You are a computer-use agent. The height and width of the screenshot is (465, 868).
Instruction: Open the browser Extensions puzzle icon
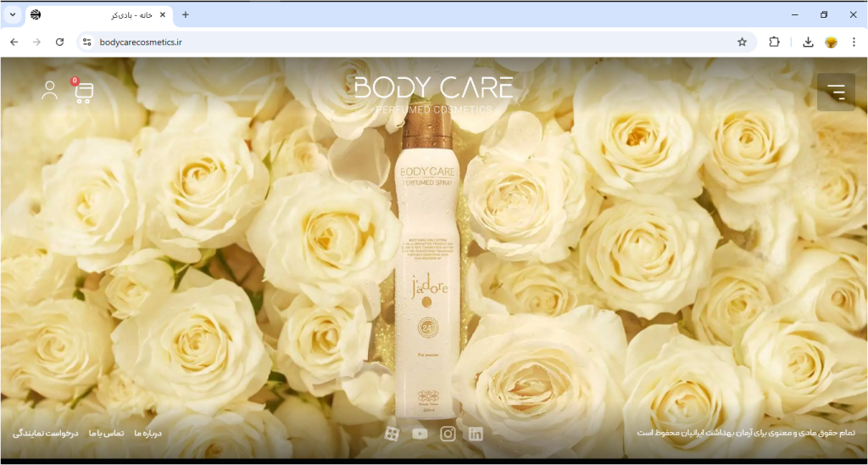pos(774,42)
